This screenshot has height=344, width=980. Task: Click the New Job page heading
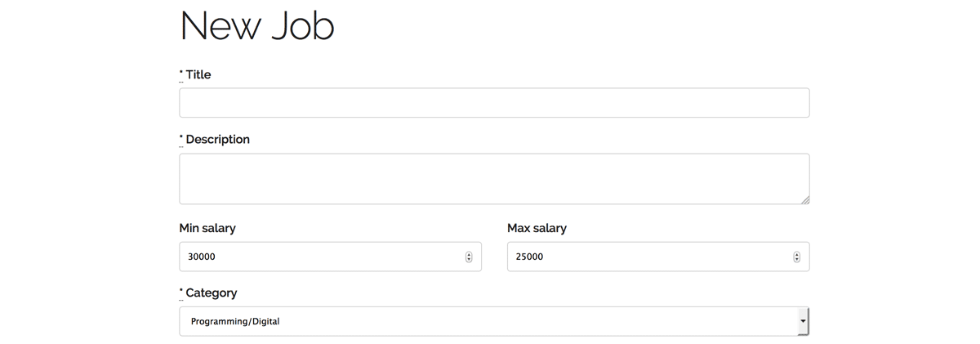pos(257,25)
